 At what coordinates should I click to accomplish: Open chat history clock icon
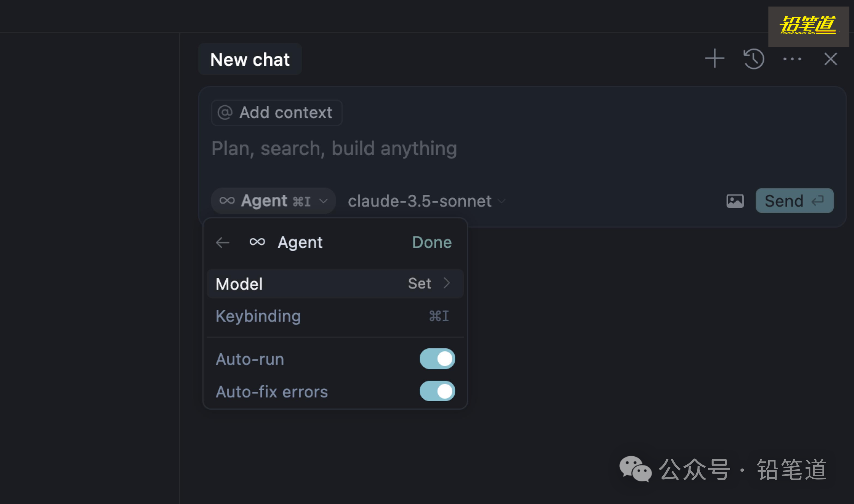[x=754, y=59]
